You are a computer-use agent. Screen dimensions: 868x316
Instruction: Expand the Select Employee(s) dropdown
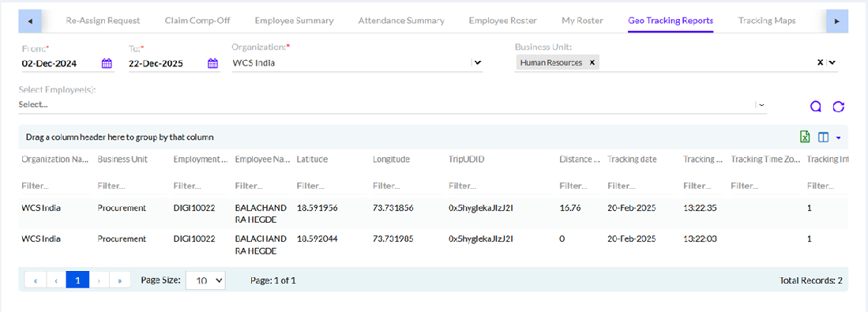tap(761, 104)
